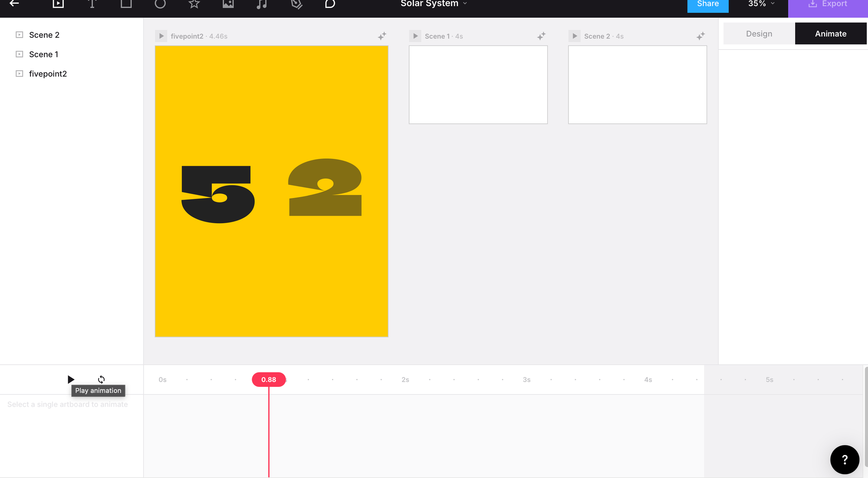Play the Scene 1 artboard preview

pos(415,36)
